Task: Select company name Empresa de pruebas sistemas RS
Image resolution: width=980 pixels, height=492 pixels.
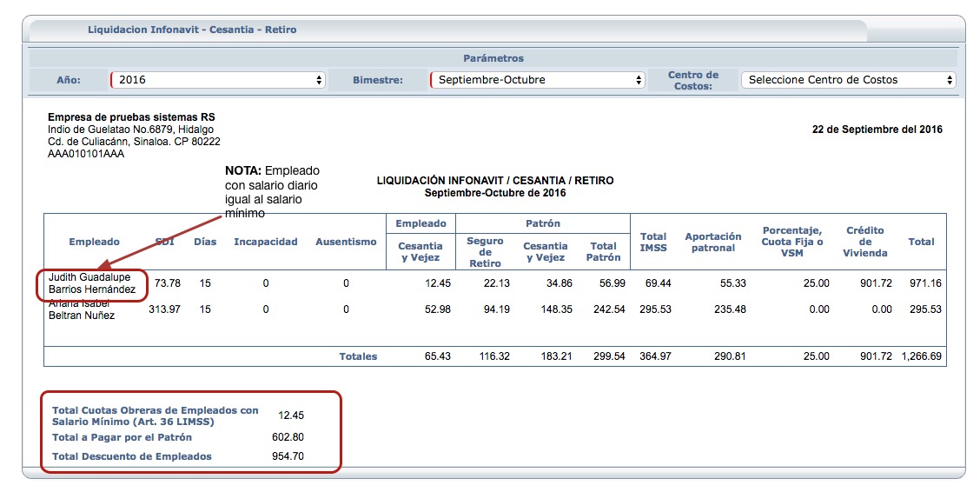Action: pyautogui.click(x=131, y=116)
